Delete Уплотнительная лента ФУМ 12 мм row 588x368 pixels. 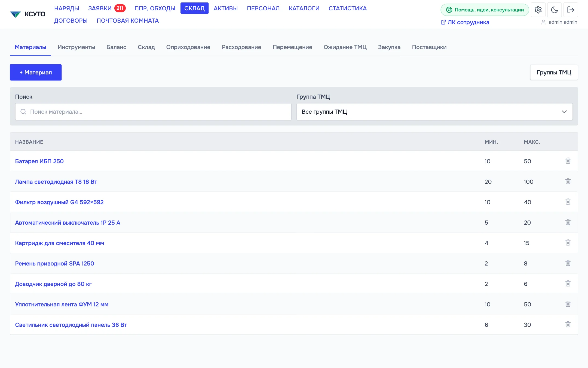coord(568,304)
